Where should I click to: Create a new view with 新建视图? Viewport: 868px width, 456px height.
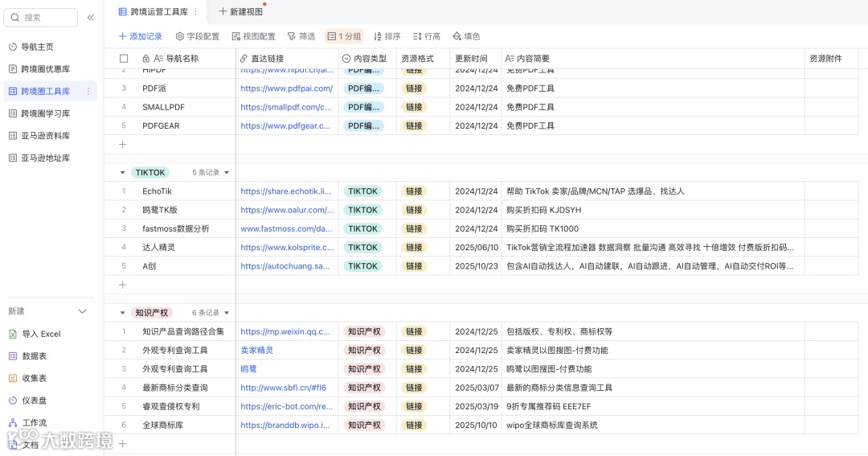coord(241,11)
